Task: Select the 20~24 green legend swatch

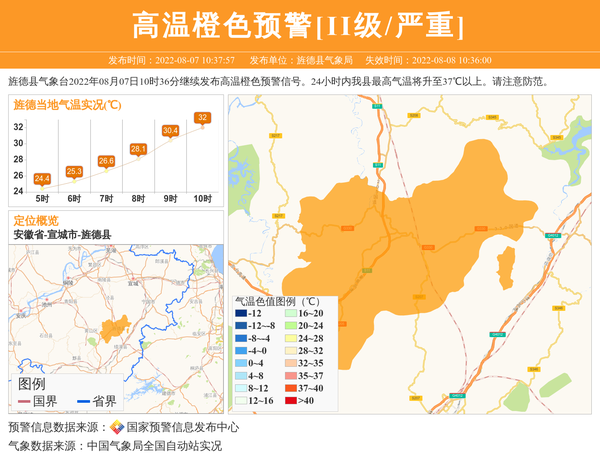Action: point(293,326)
